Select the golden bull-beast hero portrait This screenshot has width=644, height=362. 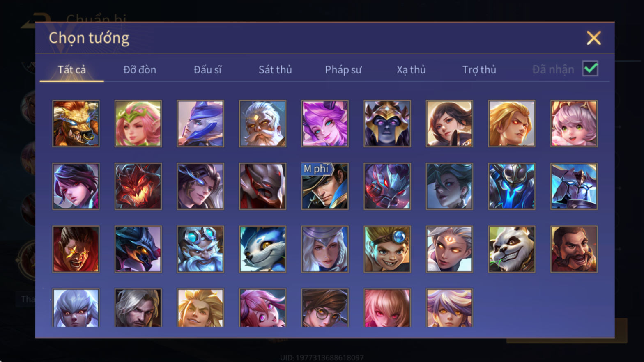click(76, 124)
